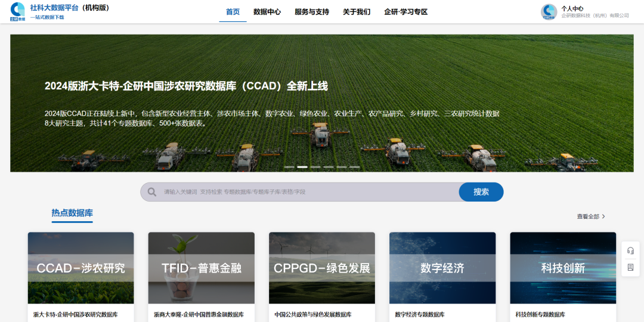Open the 数字经济 card image
This screenshot has height=322, width=644.
(442, 268)
